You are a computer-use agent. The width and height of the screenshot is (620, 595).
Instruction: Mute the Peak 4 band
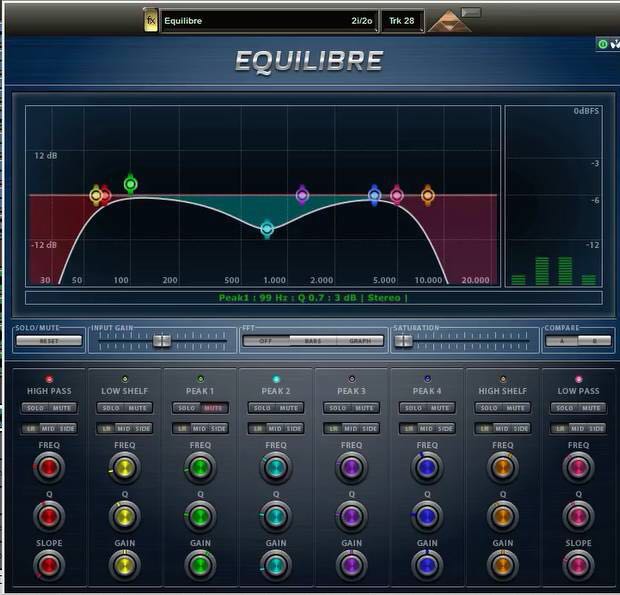[440, 408]
